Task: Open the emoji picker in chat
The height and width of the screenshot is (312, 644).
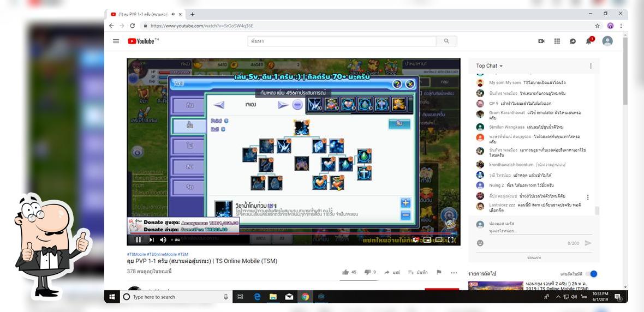Action: point(480,243)
